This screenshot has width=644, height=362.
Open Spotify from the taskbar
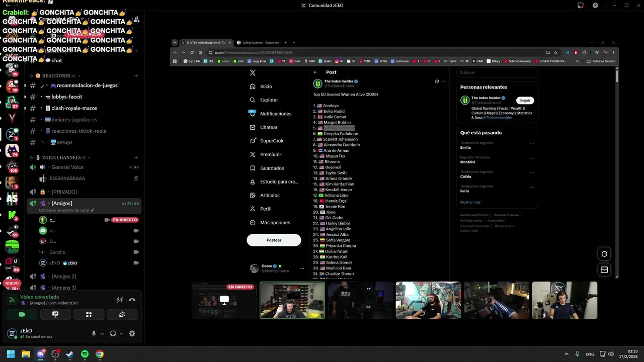coord(85,354)
